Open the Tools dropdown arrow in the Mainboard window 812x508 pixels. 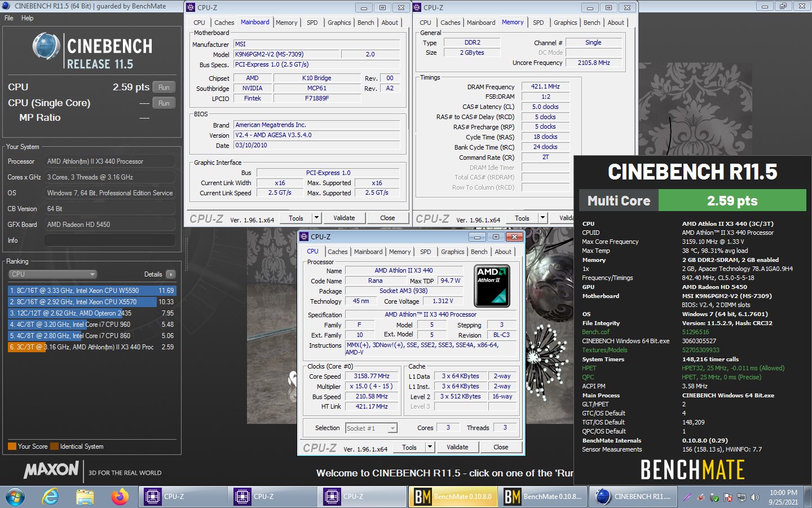316,218
